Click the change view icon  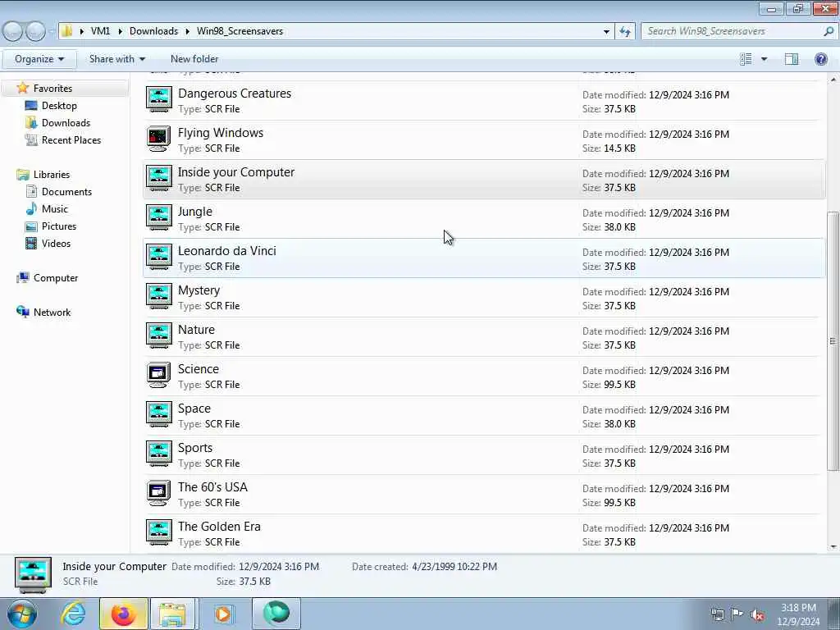point(746,59)
